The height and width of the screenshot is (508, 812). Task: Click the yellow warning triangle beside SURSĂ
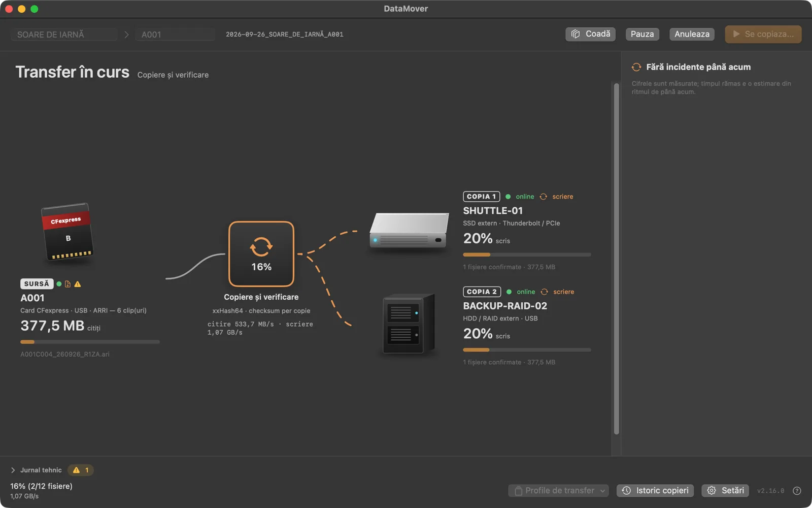(78, 284)
